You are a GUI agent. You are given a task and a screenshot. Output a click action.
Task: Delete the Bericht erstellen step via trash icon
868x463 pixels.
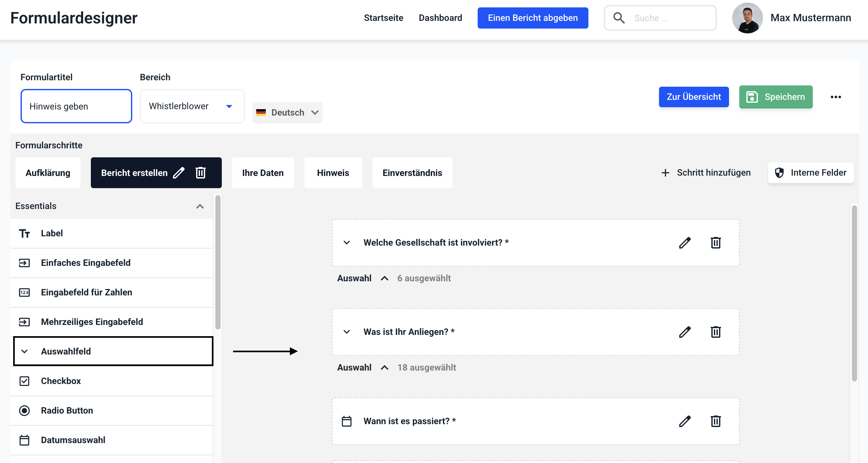(x=201, y=173)
